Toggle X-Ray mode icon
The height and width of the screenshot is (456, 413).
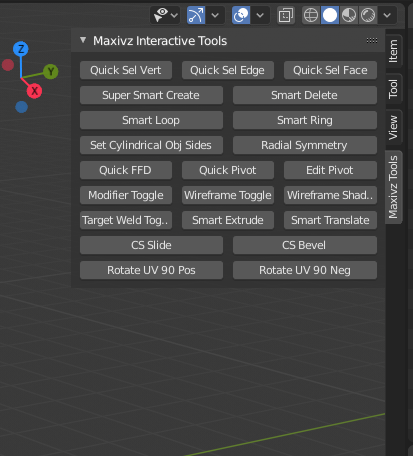[x=286, y=15]
